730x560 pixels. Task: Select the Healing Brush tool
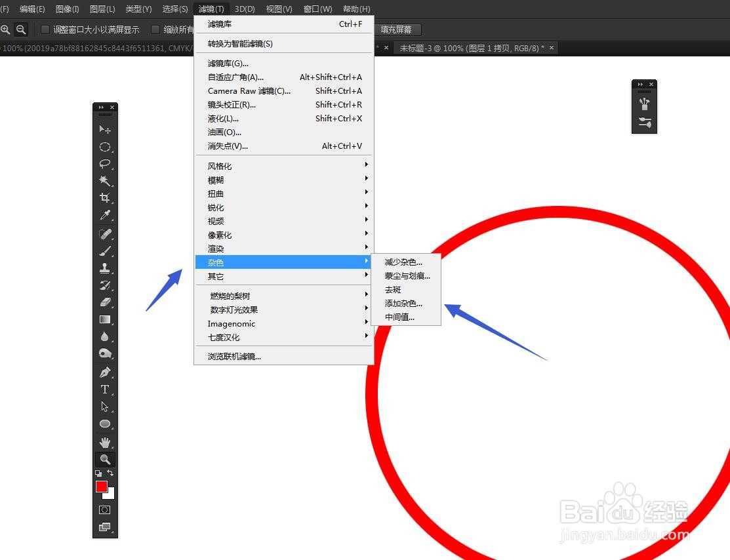coord(105,233)
